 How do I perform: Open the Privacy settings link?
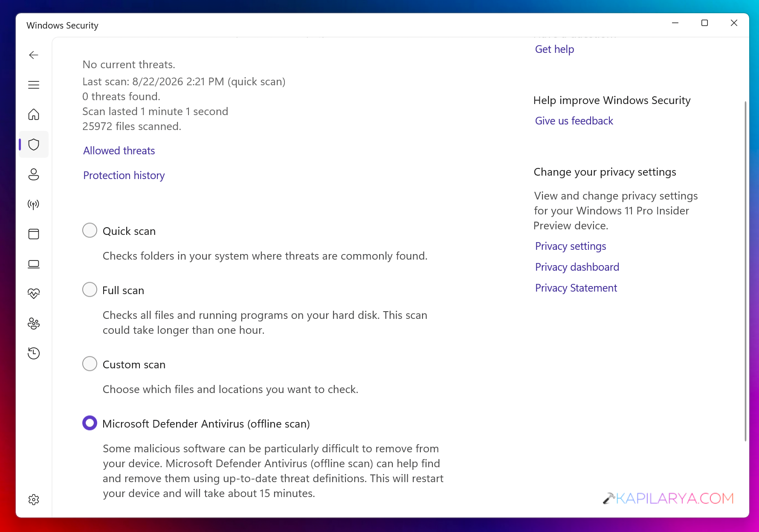[571, 246]
